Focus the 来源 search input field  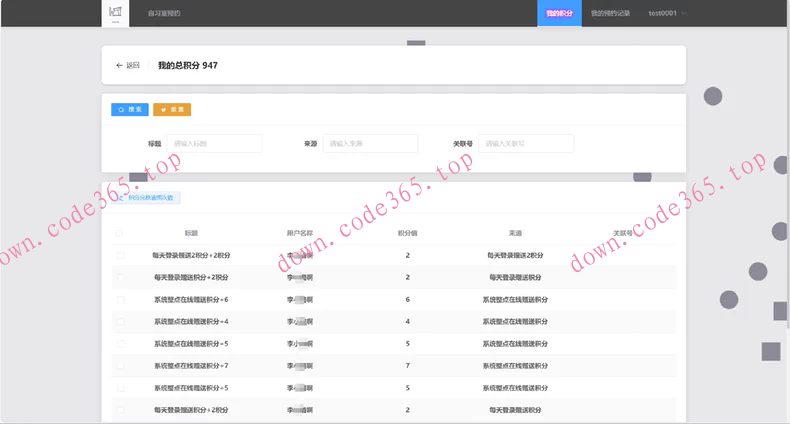370,144
